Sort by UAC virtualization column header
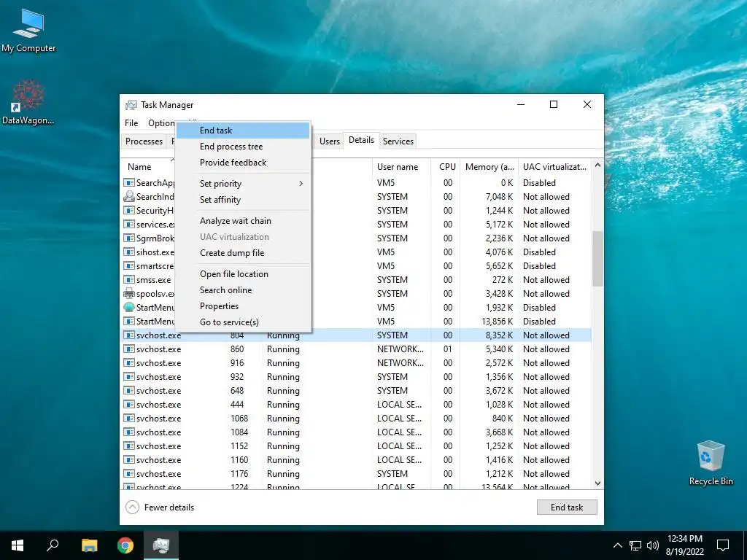This screenshot has width=747, height=560. point(554,167)
